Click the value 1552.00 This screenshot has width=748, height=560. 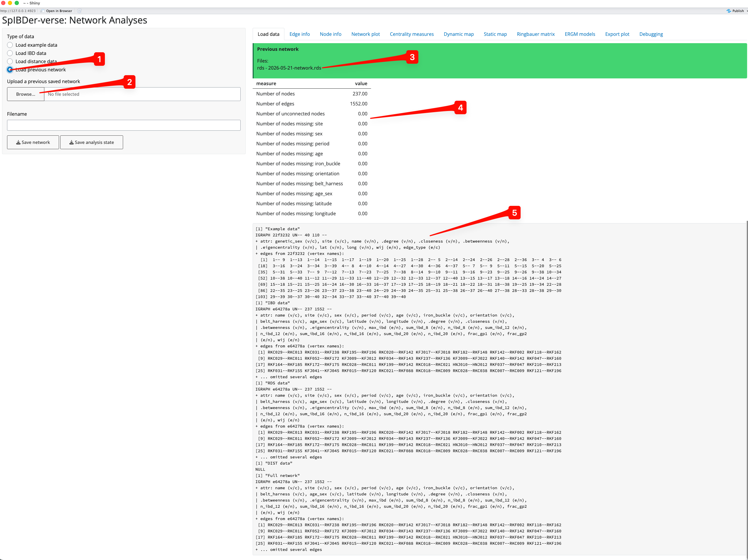pos(358,104)
